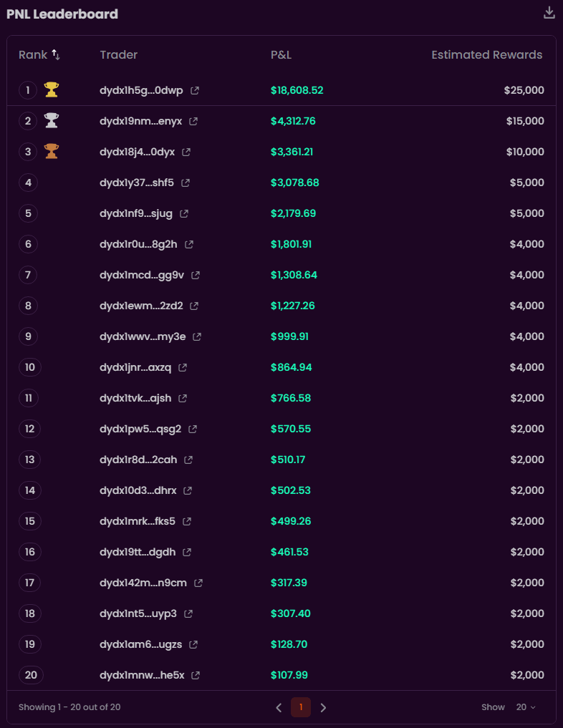563x728 pixels.
Task: Select page 1 in pagination
Action: point(301,707)
